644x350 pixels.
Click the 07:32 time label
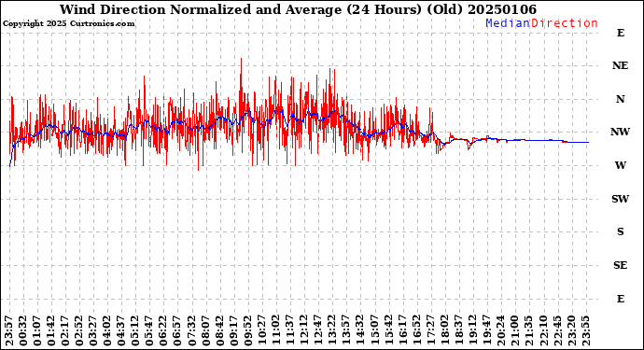[192, 331]
